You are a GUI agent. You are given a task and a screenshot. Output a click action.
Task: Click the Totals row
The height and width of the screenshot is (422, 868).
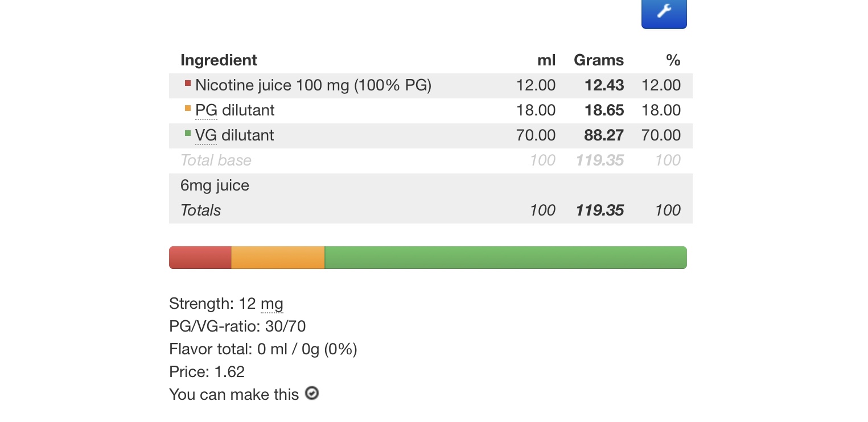[x=431, y=210]
